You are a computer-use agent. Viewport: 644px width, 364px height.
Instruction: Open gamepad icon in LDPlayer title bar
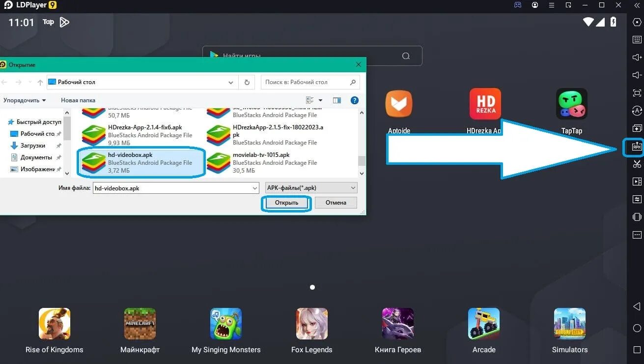518,5
